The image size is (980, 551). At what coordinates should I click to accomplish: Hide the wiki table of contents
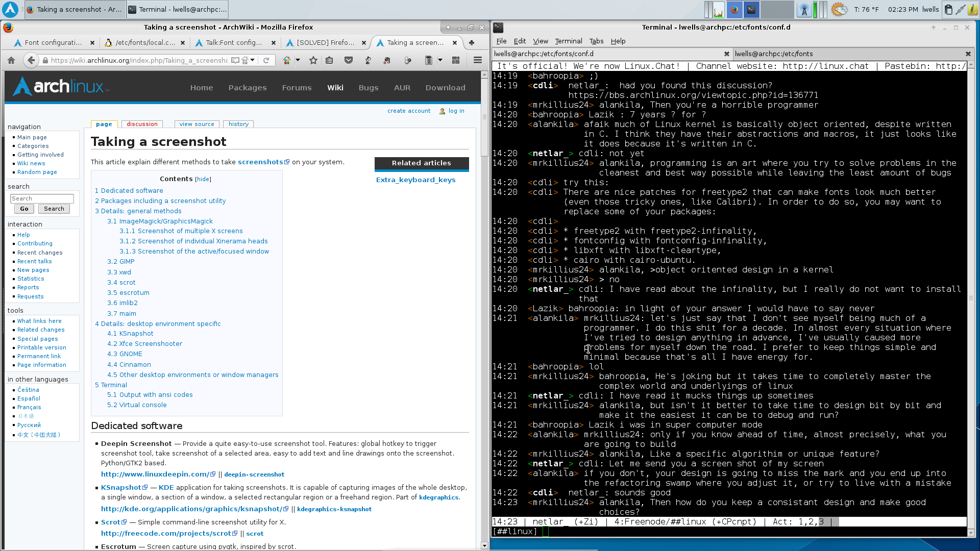pos(203,180)
